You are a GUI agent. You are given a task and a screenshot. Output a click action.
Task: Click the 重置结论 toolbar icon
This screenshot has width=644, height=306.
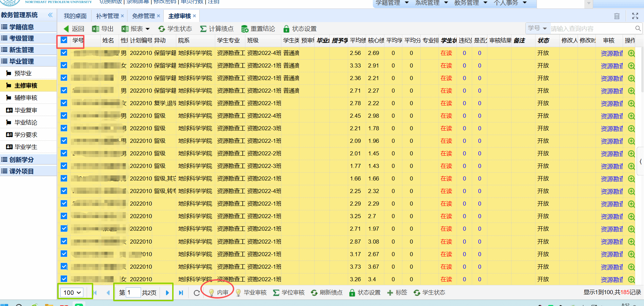point(245,29)
